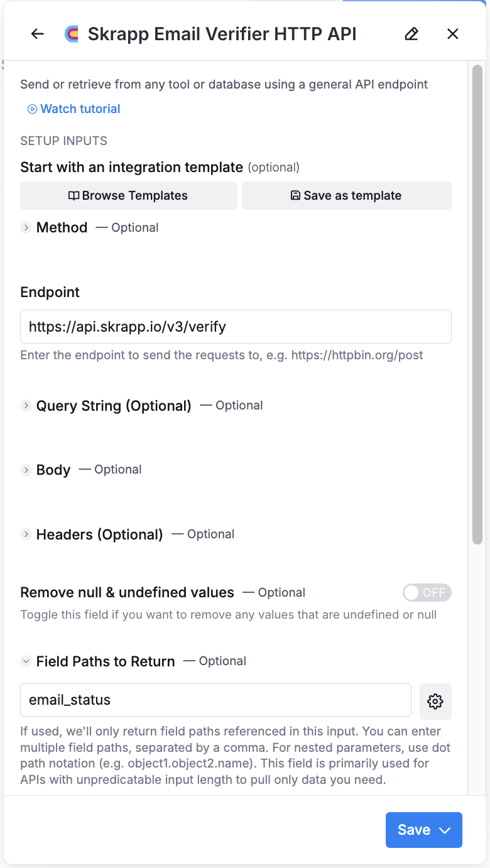Navigate back using the back arrow

[x=37, y=34]
